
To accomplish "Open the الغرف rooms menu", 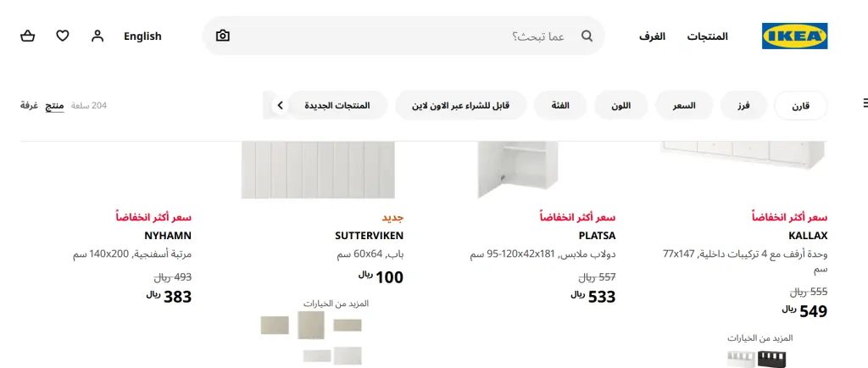I will [x=652, y=36].
